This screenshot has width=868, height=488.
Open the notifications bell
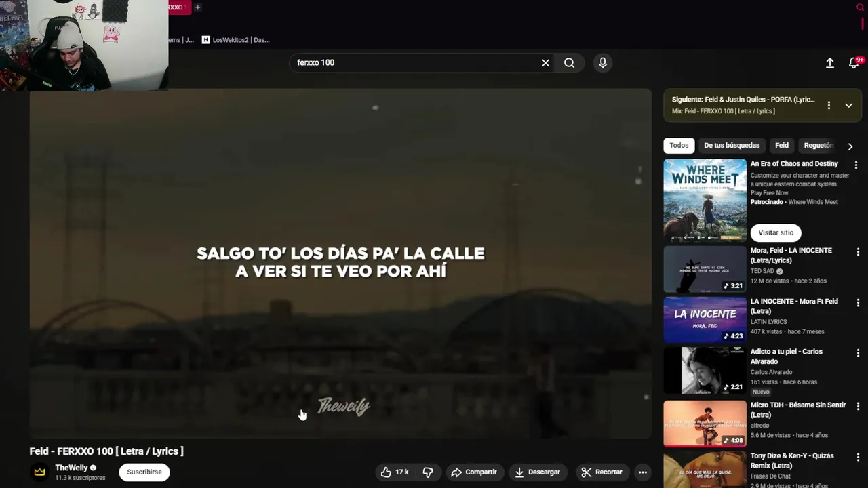pyautogui.click(x=854, y=62)
